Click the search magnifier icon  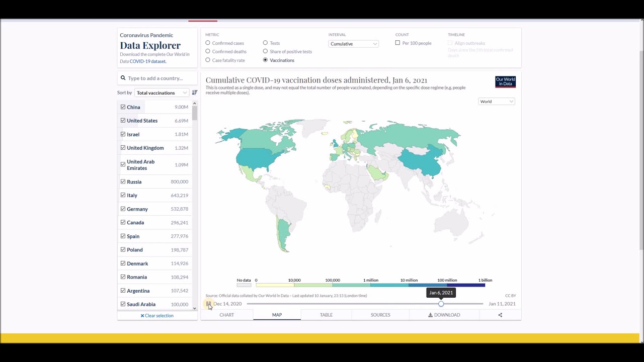[123, 78]
